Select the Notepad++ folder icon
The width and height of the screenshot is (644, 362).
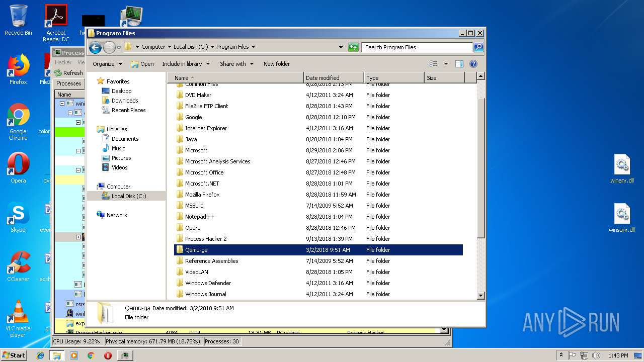click(x=180, y=217)
